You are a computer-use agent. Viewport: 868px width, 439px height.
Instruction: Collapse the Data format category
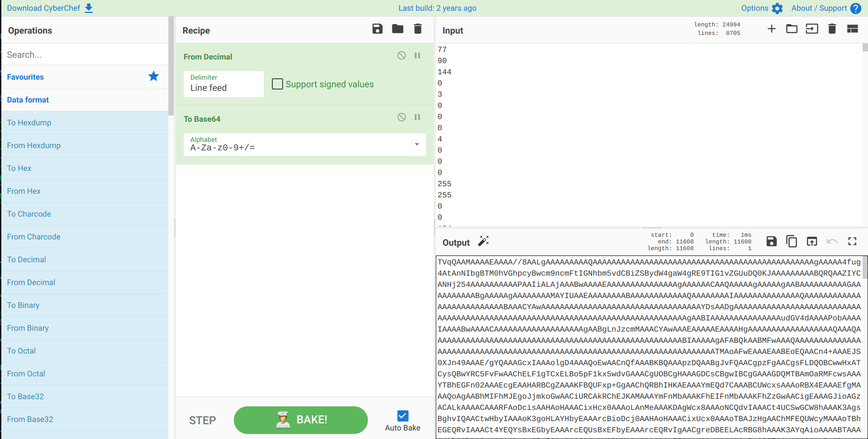point(85,100)
